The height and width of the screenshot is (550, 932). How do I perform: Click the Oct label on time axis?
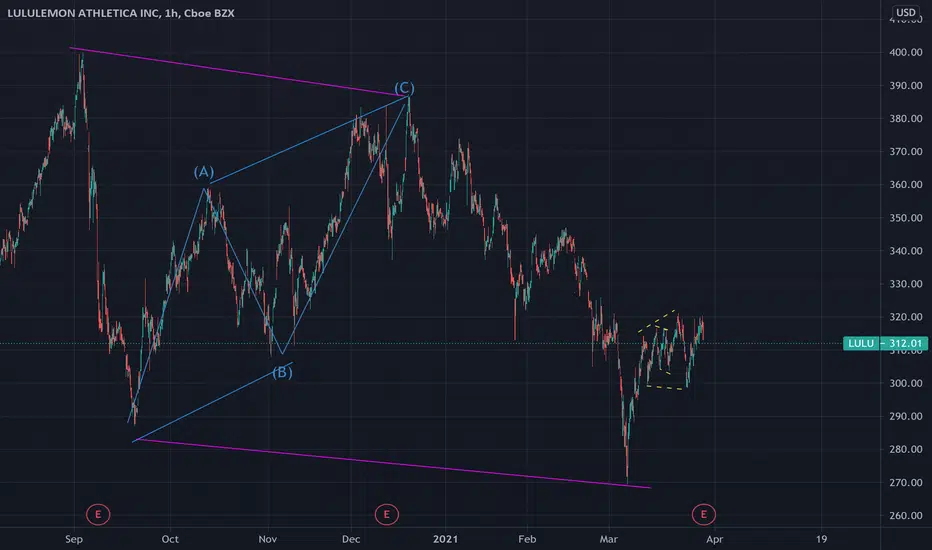pyautogui.click(x=170, y=539)
